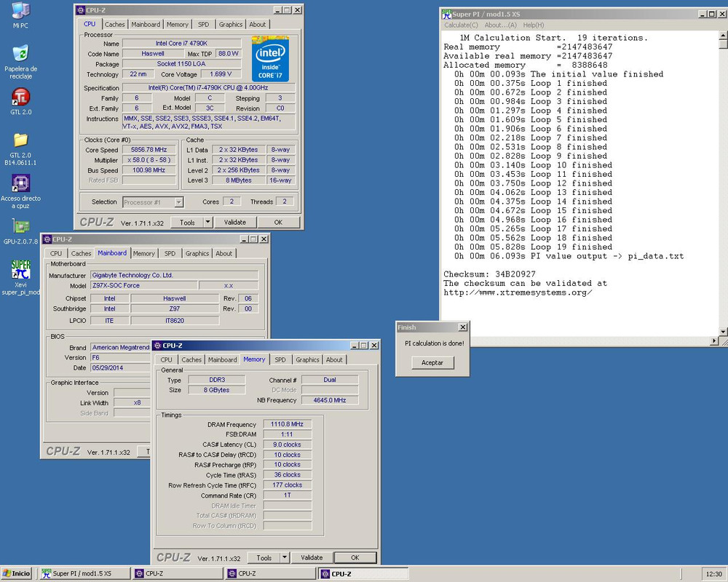Click OK button in Memory CPU-Z window

355,558
